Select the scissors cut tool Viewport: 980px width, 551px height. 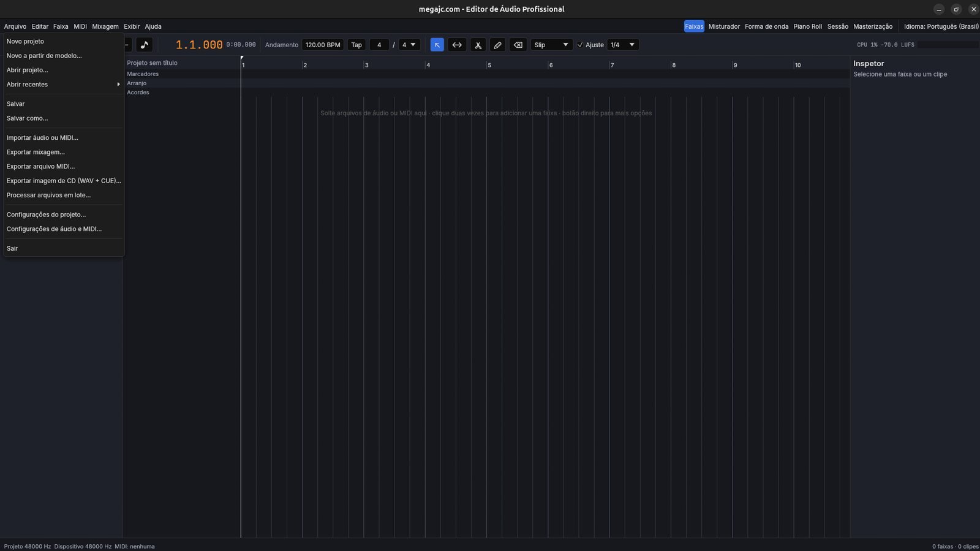[478, 45]
